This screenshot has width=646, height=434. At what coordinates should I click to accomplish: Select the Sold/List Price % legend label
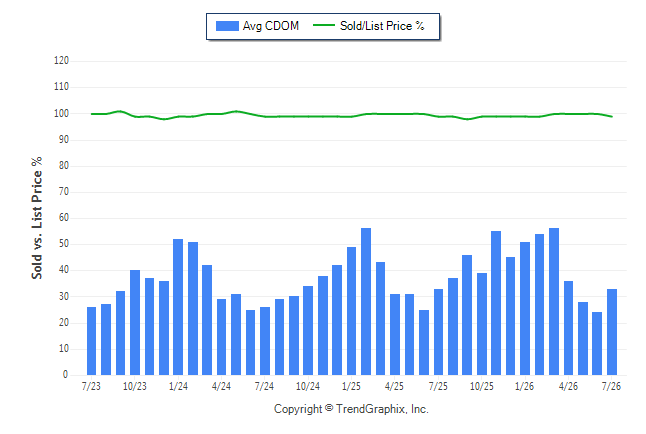[x=382, y=26]
